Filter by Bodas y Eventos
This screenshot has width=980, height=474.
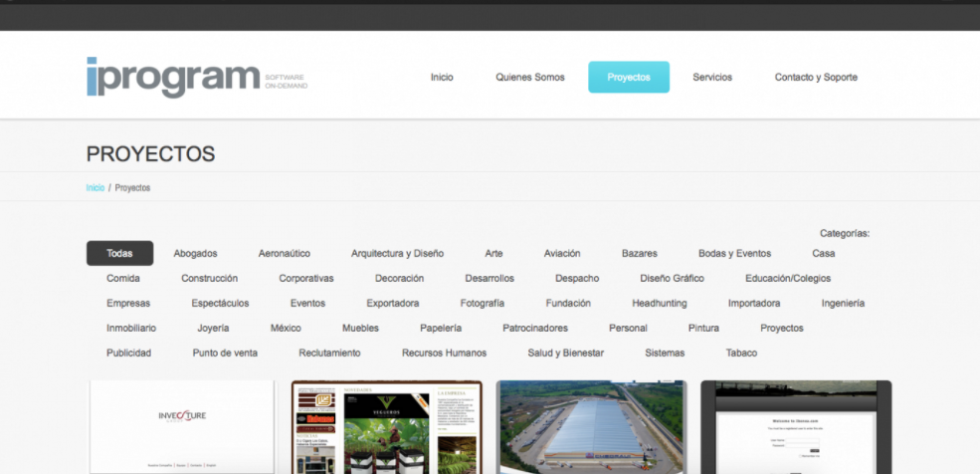click(x=734, y=253)
